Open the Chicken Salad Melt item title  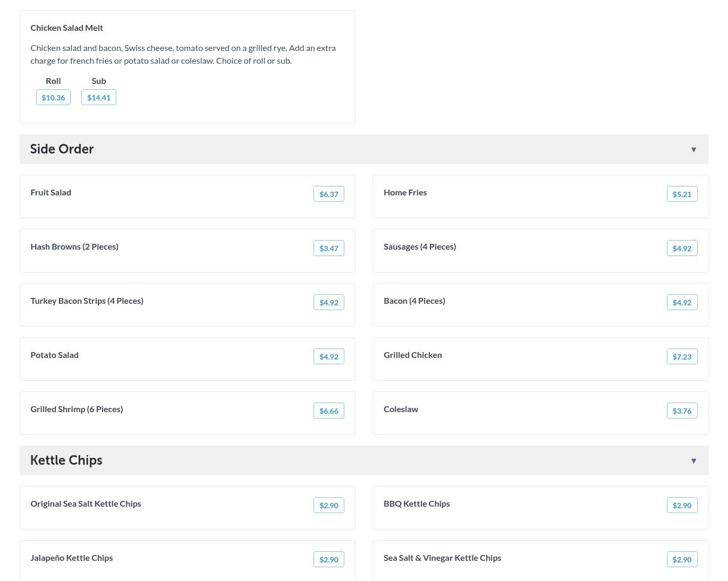[x=67, y=28]
